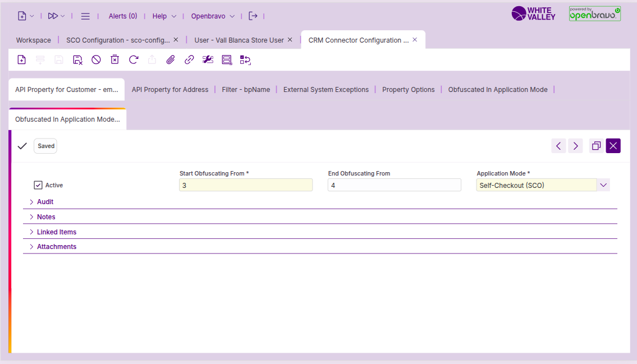Uncheck the Active checkbox
The height and width of the screenshot is (364, 637).
(38, 185)
